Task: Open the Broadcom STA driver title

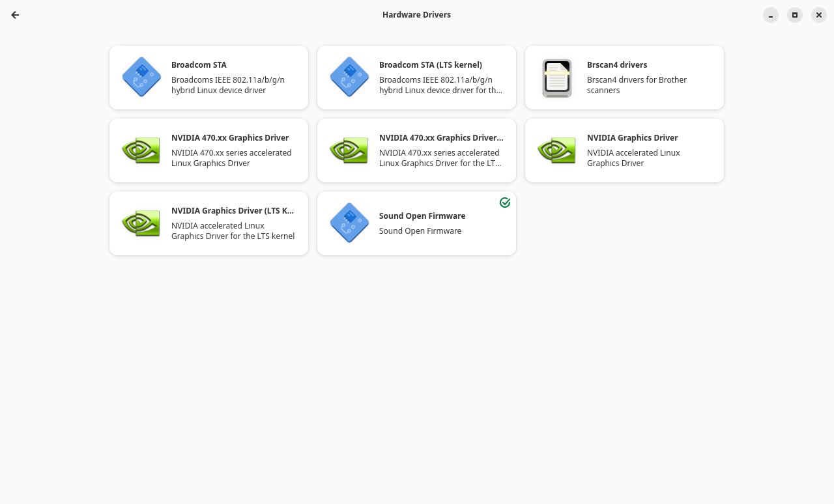Action: point(199,65)
